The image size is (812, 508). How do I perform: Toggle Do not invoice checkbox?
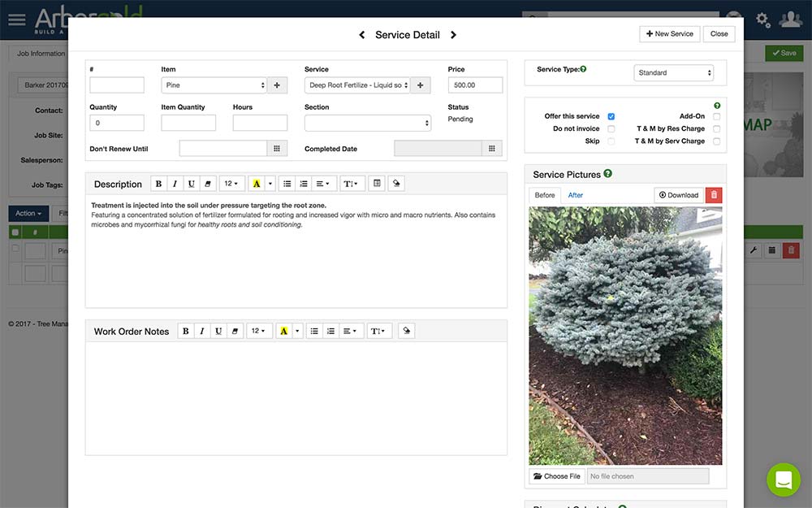click(x=611, y=128)
